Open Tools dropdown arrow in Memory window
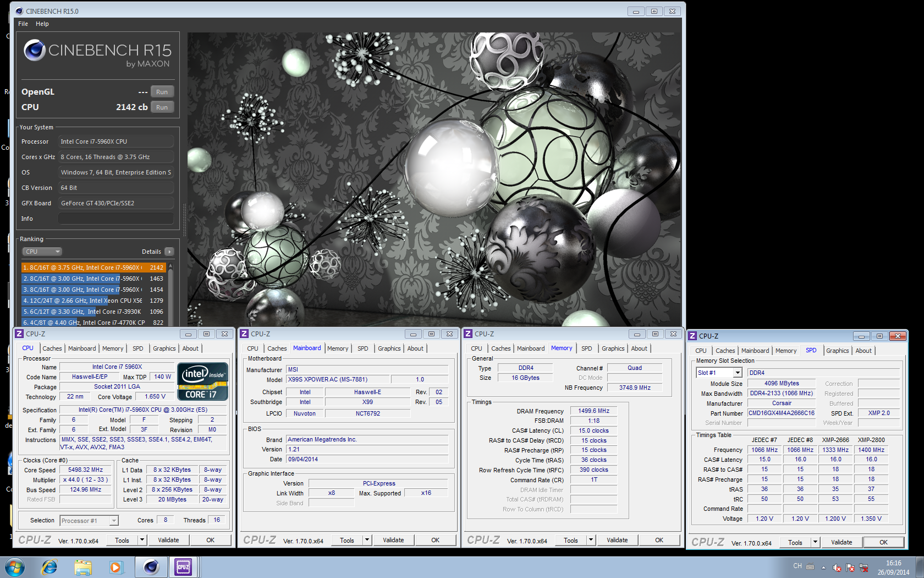Viewport: 924px width, 578px height. pos(591,540)
